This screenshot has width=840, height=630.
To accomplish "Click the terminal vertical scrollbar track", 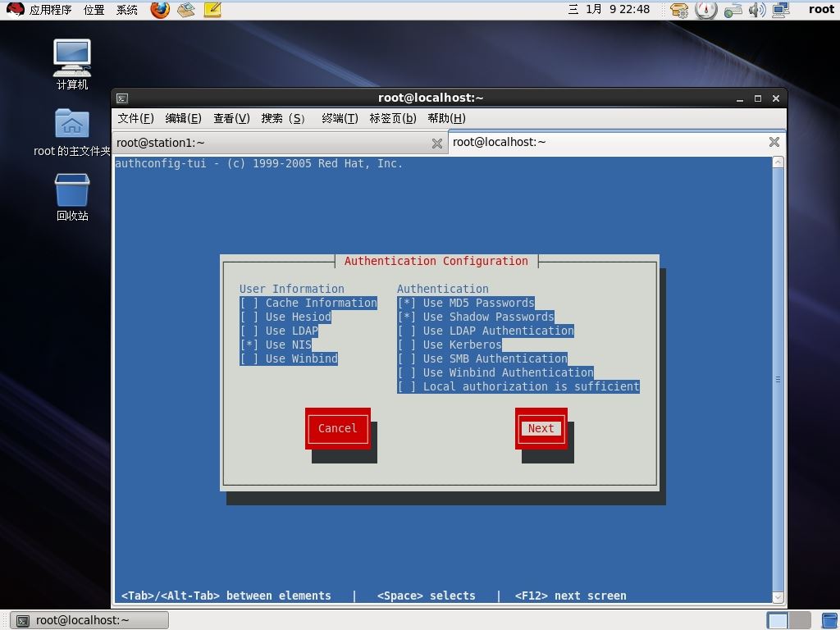I will pos(778,380).
